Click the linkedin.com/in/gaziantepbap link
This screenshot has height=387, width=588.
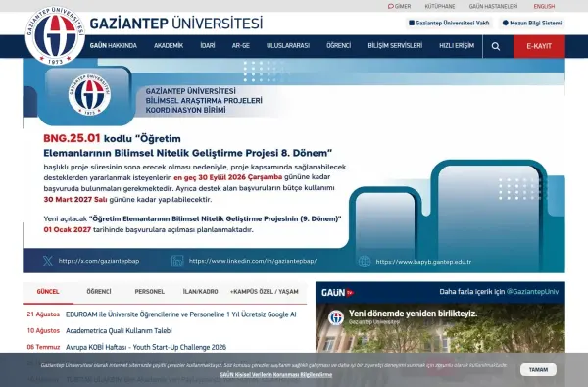(x=253, y=261)
